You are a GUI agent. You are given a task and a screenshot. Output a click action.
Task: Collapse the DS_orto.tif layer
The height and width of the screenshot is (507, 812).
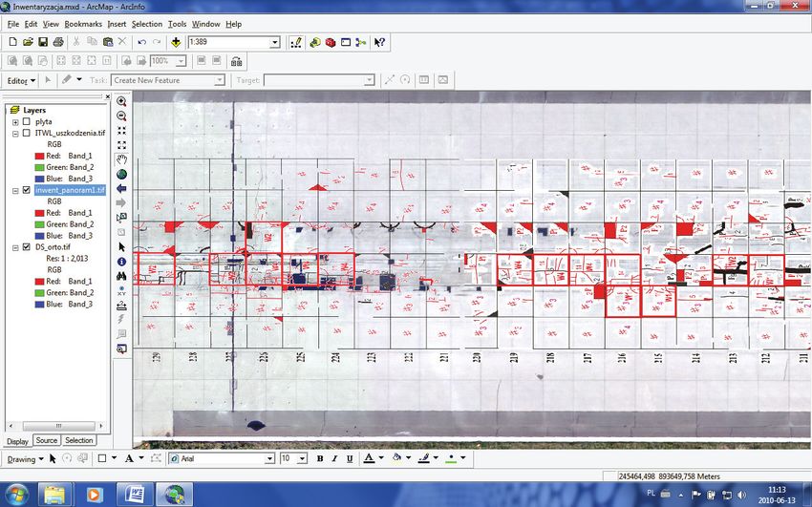15,248
